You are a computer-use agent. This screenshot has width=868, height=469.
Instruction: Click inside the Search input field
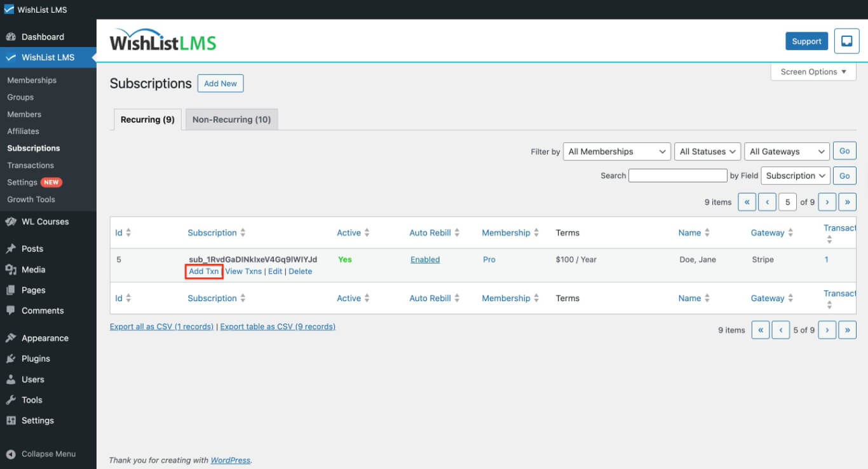coord(677,175)
